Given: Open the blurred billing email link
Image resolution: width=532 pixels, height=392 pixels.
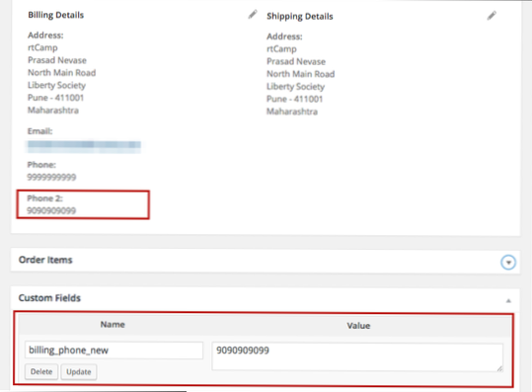Looking at the screenshot, I should (x=84, y=147).
